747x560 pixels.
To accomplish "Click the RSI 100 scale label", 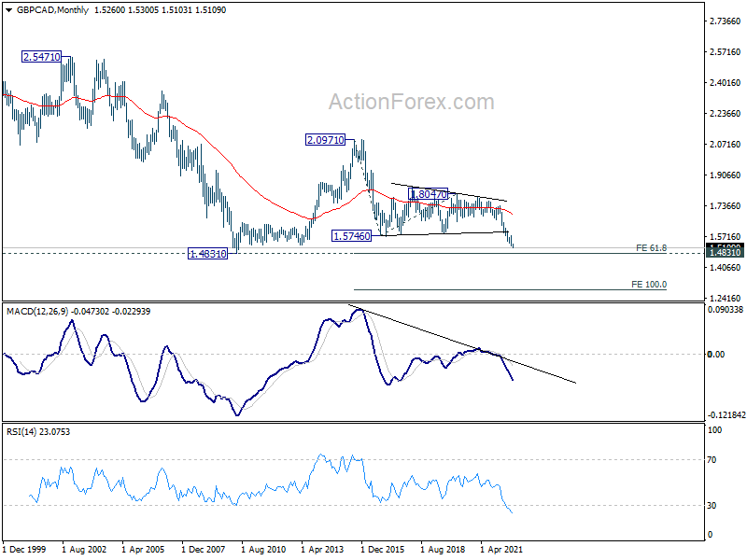I will point(714,430).
